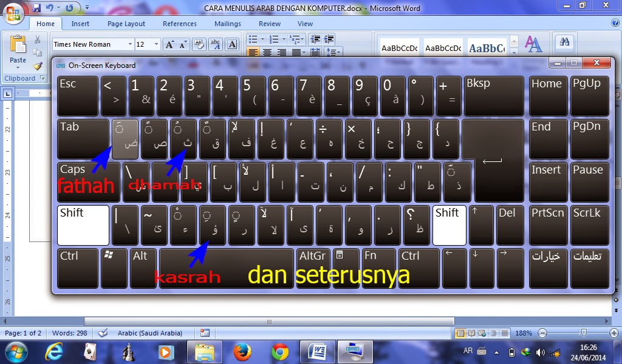Align text to the right
The height and width of the screenshot is (364, 622).
pyautogui.click(x=281, y=52)
